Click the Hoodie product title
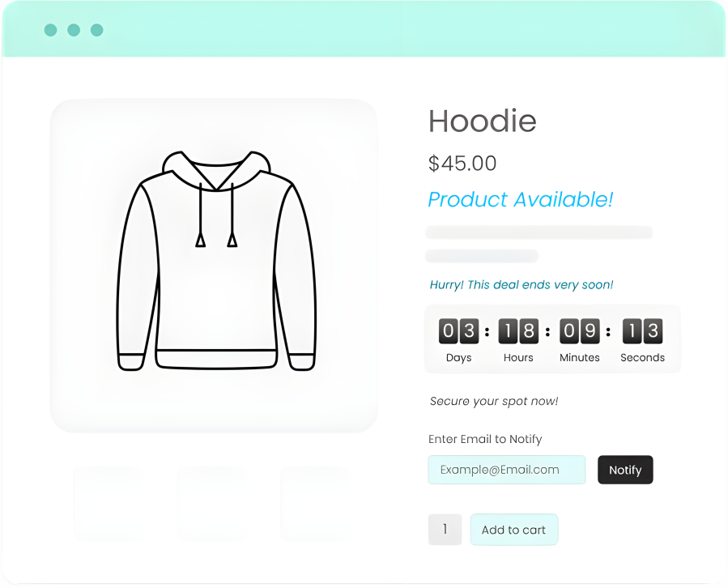This screenshot has width=728, height=588. [x=483, y=121]
